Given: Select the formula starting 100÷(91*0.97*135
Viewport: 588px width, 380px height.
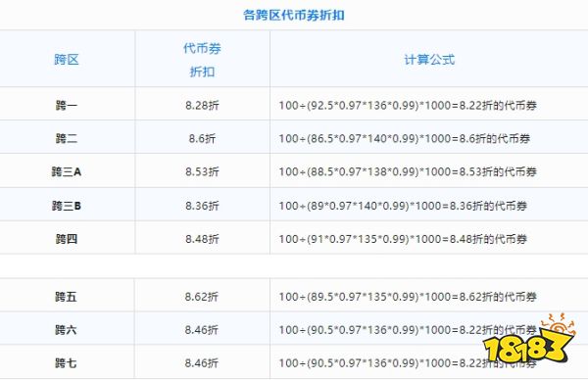Looking at the screenshot, I should click(403, 239).
